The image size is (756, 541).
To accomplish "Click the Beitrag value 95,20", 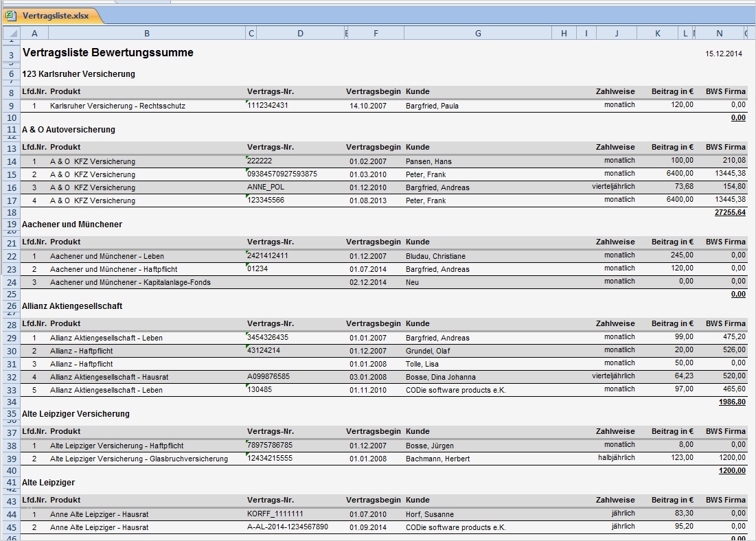I will [684, 527].
